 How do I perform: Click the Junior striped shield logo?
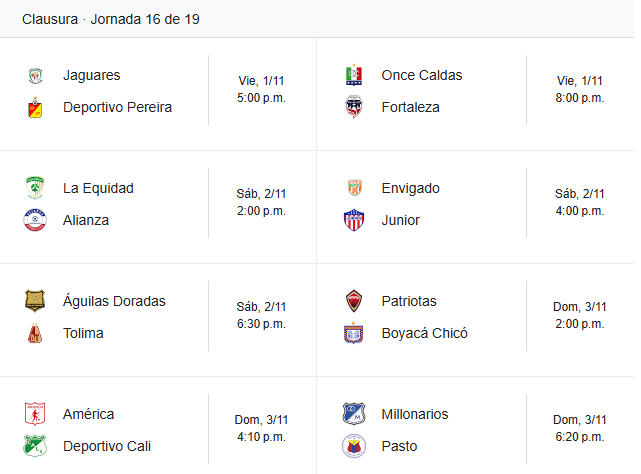pos(354,220)
